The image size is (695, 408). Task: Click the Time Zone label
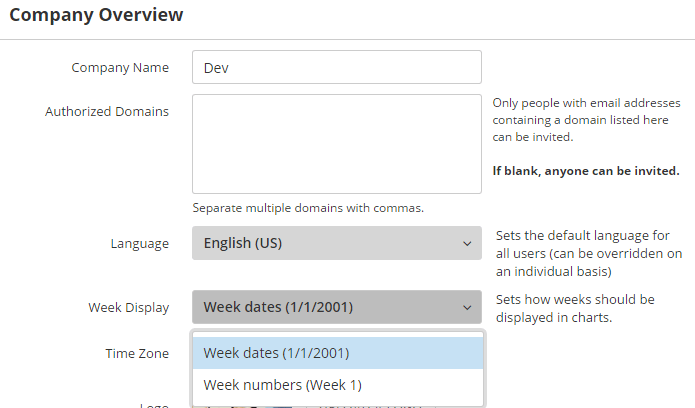tap(137, 353)
